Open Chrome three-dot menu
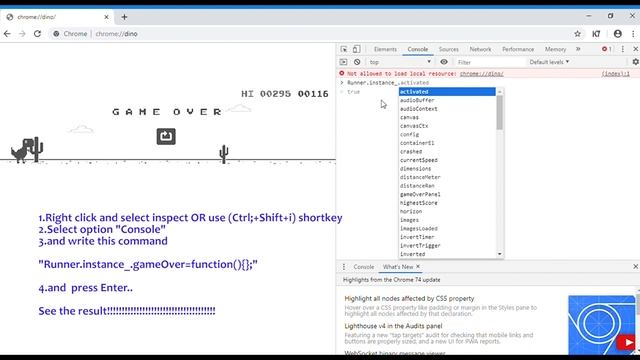 (633, 34)
